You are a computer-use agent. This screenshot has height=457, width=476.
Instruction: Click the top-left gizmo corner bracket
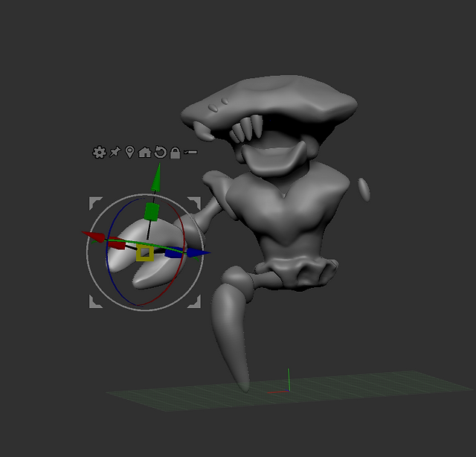pos(94,202)
